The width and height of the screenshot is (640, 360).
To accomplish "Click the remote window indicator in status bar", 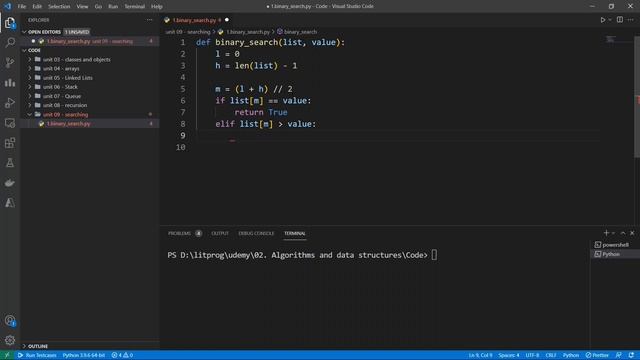I will (x=7, y=355).
